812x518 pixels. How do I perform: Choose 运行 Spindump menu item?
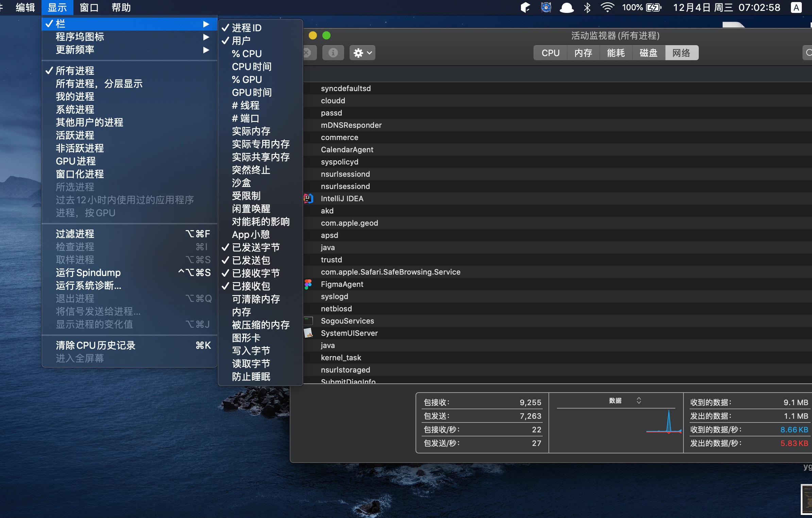88,273
